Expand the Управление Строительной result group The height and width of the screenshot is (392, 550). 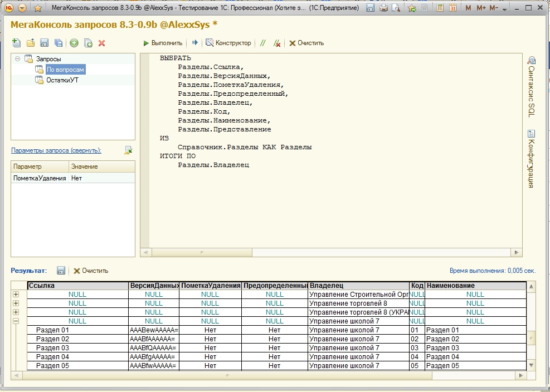click(x=16, y=294)
